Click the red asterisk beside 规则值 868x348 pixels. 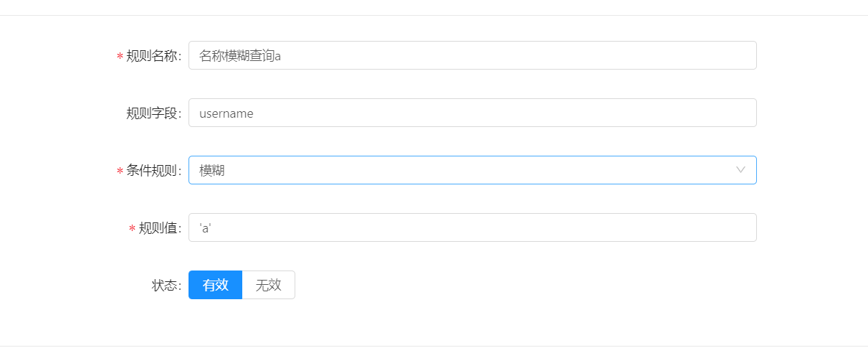pyautogui.click(x=132, y=229)
